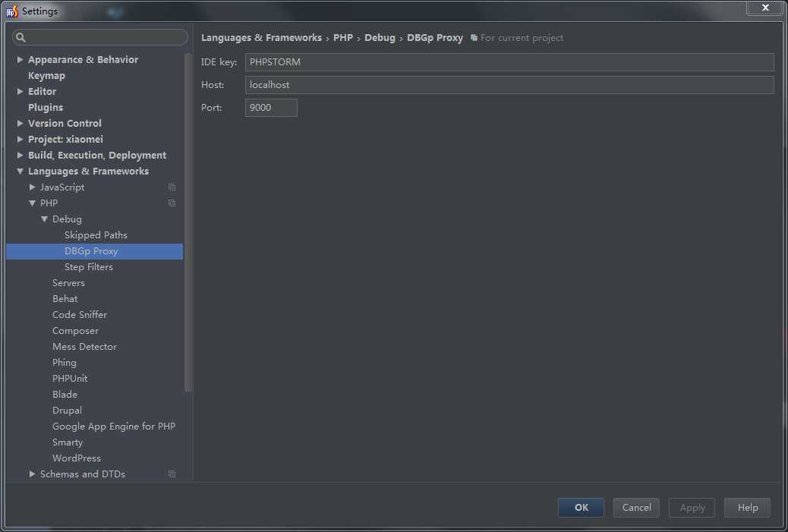
Task: Click the search magnifier icon
Action: 20,37
